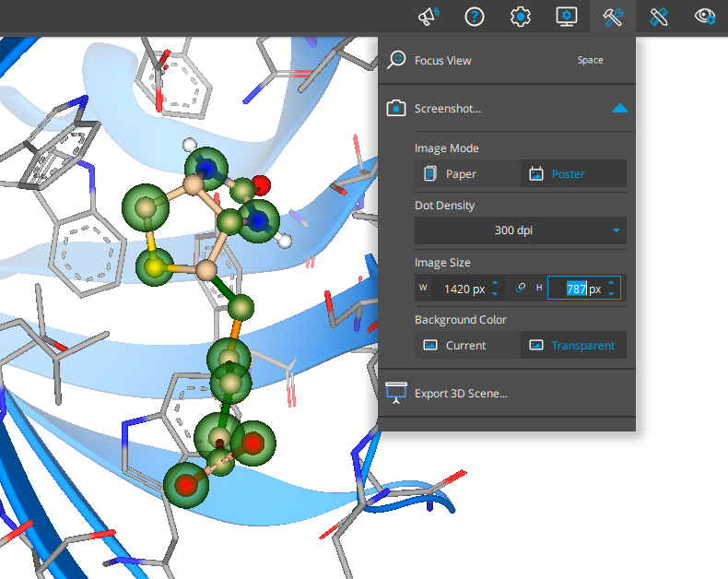Open the 300 dpi Dot Density dropdown
Screen dimensions: 728x579
pos(521,230)
